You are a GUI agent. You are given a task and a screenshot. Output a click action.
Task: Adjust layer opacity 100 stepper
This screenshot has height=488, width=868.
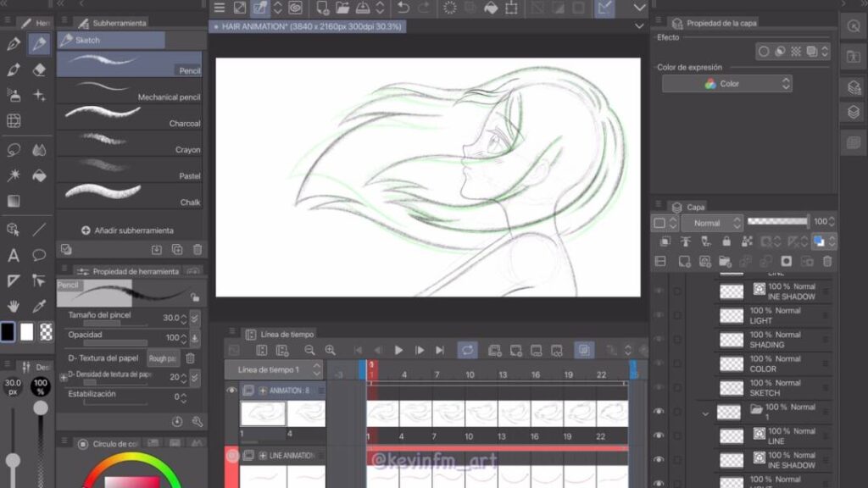point(831,222)
